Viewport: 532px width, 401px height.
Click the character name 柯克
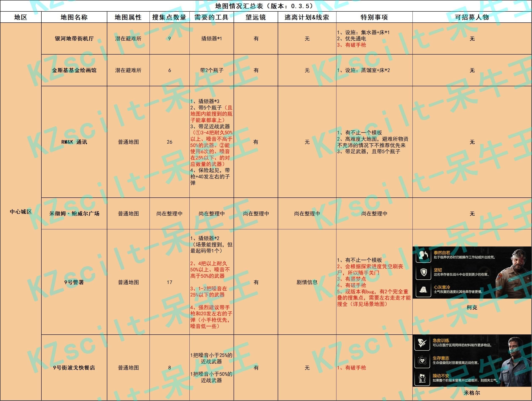(x=472, y=307)
